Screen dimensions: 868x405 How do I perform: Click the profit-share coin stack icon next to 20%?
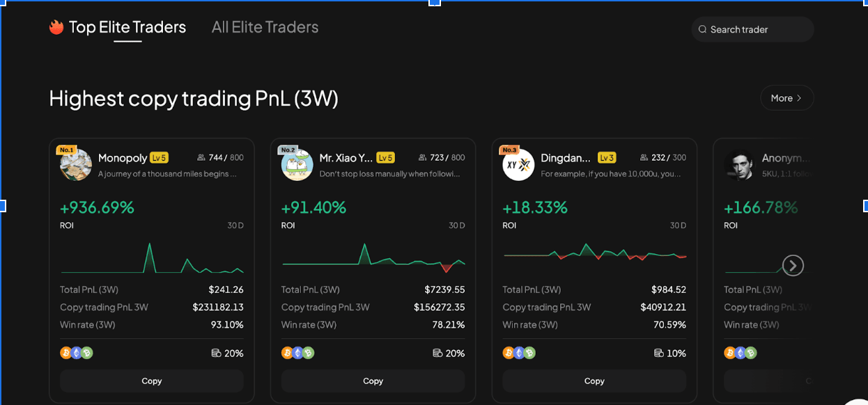tap(216, 353)
